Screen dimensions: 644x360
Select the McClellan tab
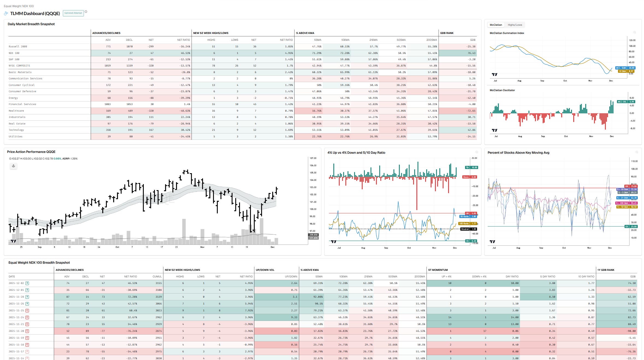496,25
